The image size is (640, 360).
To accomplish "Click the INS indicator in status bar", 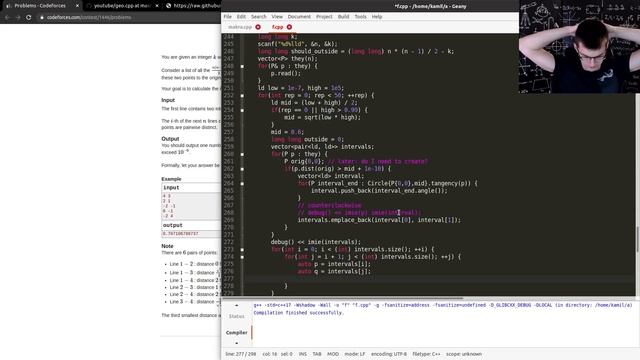I will [x=302, y=354].
